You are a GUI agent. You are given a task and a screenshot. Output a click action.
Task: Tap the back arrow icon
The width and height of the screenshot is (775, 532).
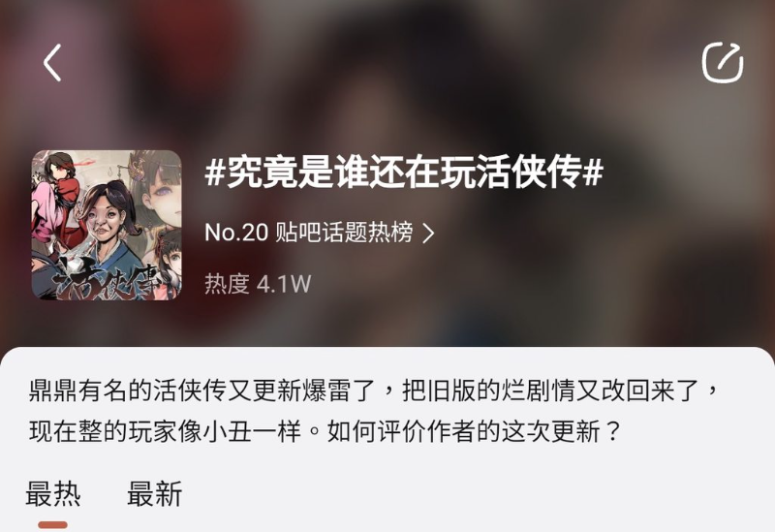pos(52,63)
